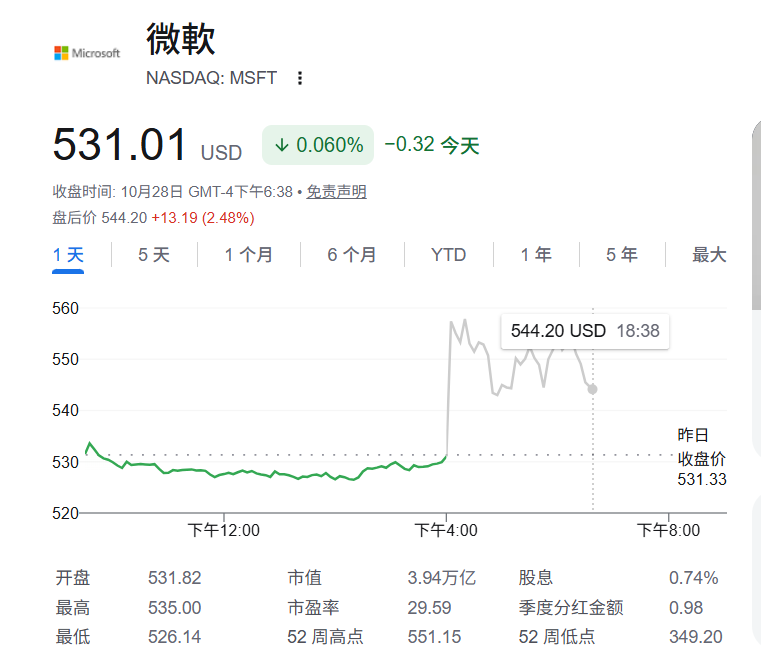The image size is (761, 657).
Task: Click the 开盘 label
Action: click(x=73, y=578)
